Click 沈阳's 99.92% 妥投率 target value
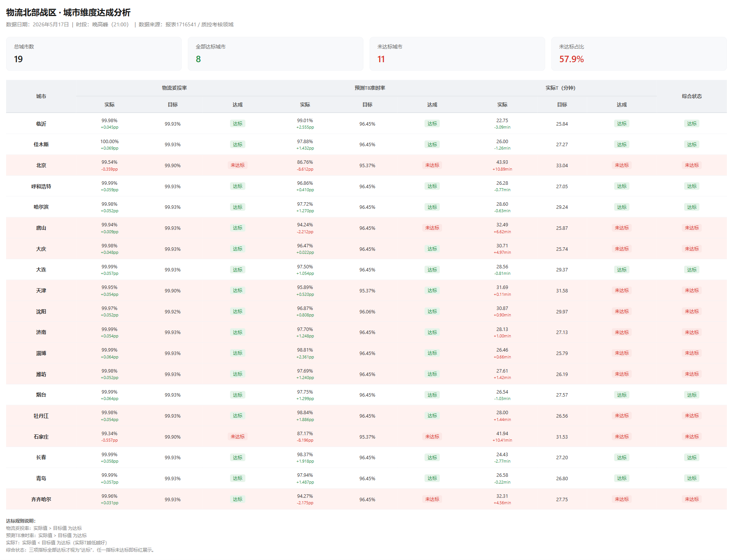 (x=173, y=312)
